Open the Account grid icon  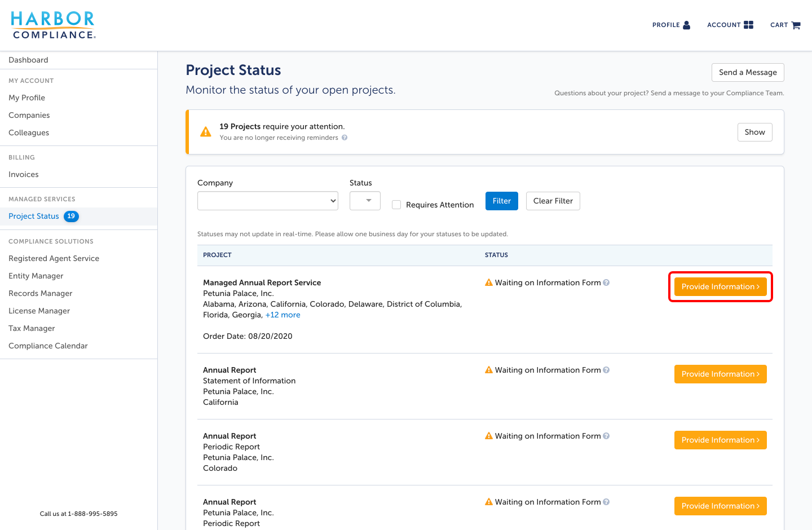(748, 25)
